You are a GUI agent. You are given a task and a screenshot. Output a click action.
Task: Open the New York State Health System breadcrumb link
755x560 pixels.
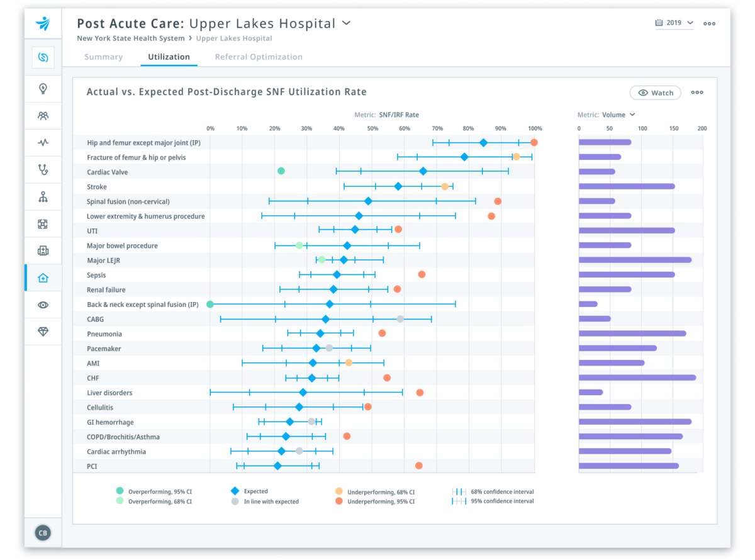click(130, 38)
